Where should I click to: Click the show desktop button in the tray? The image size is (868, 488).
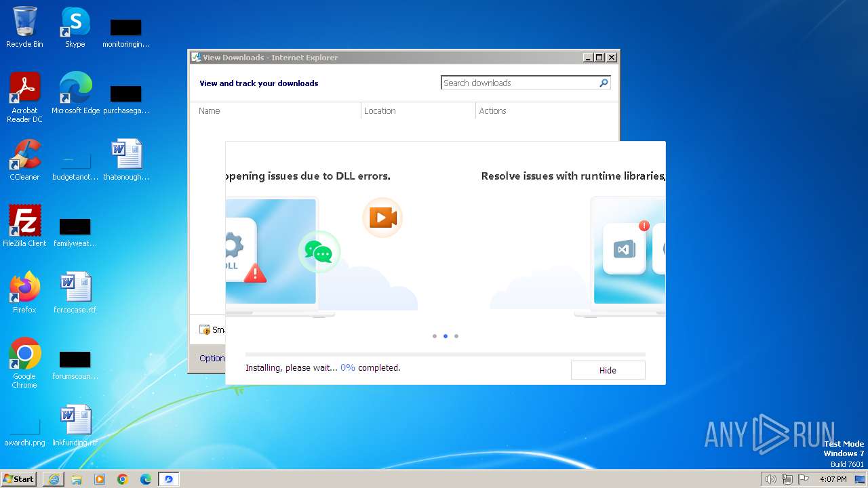coord(861,479)
